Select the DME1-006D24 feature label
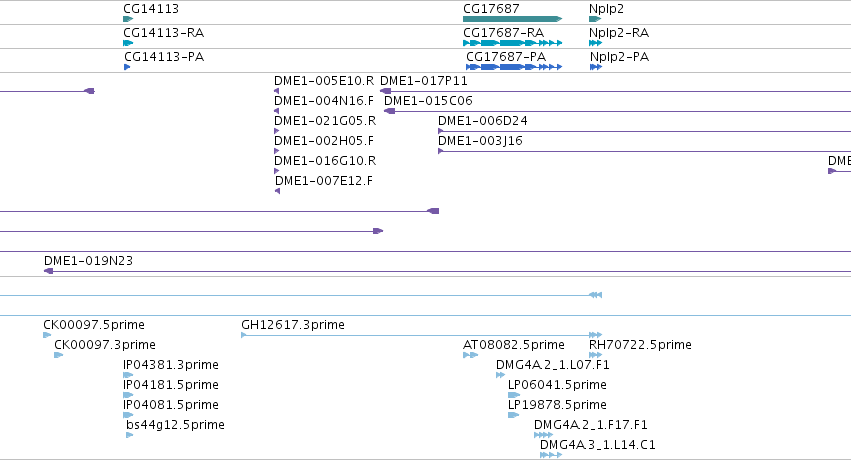 point(482,121)
